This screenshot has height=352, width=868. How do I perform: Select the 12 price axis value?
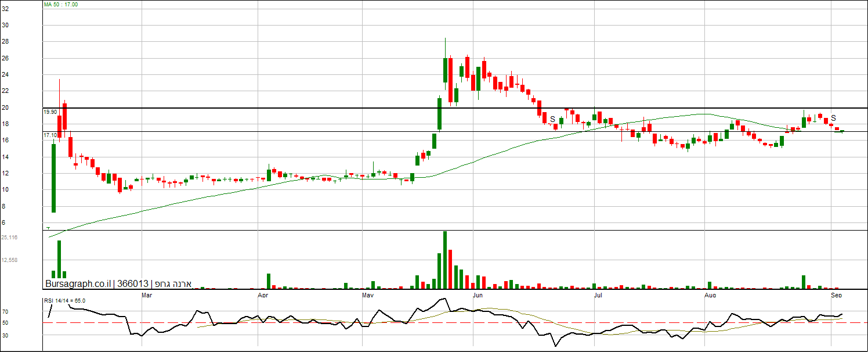pos(5,173)
